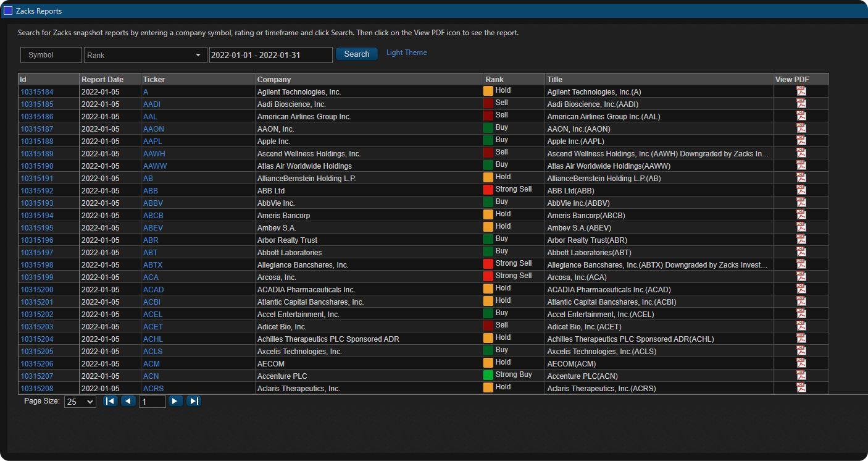Click the page number input box
The image size is (868, 461).
click(x=152, y=402)
